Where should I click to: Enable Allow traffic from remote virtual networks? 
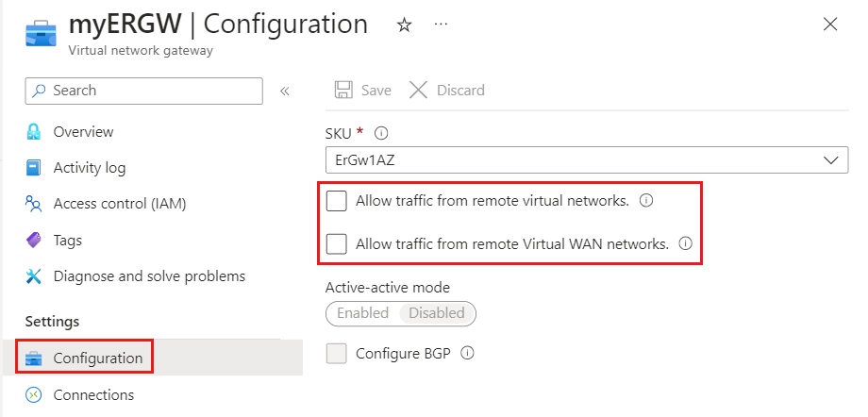pos(337,201)
